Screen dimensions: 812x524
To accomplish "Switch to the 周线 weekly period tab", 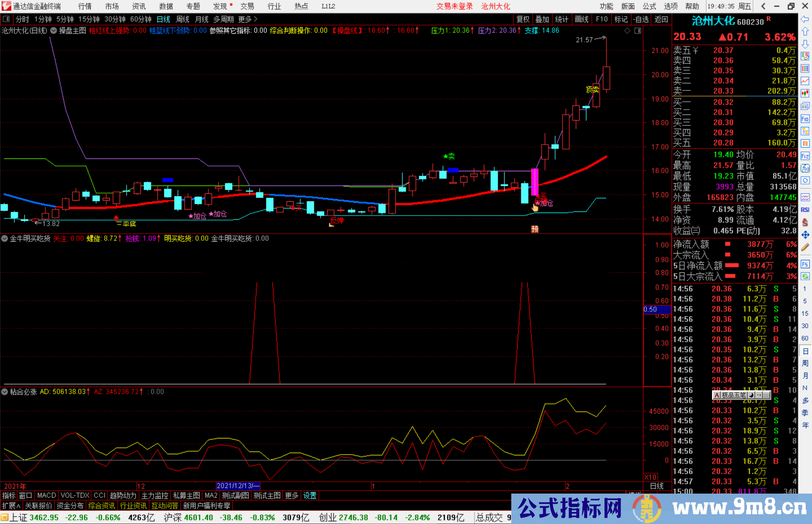I will click(x=182, y=19).
